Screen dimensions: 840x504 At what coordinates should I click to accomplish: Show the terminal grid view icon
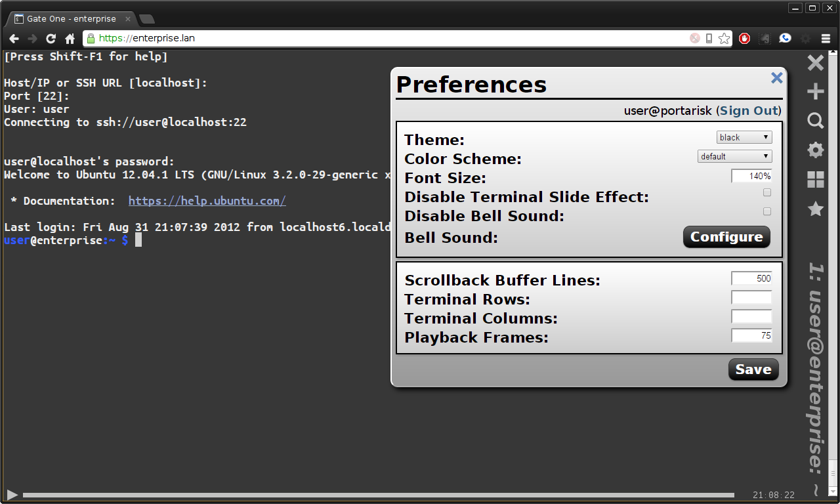pos(815,180)
